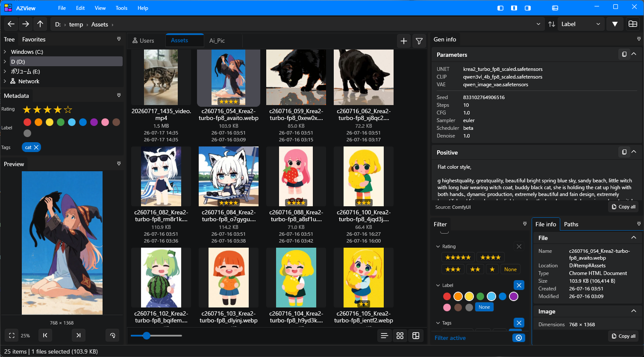The width and height of the screenshot is (644, 357).
Task: Click Copy all in the File info panel
Action: point(623,336)
